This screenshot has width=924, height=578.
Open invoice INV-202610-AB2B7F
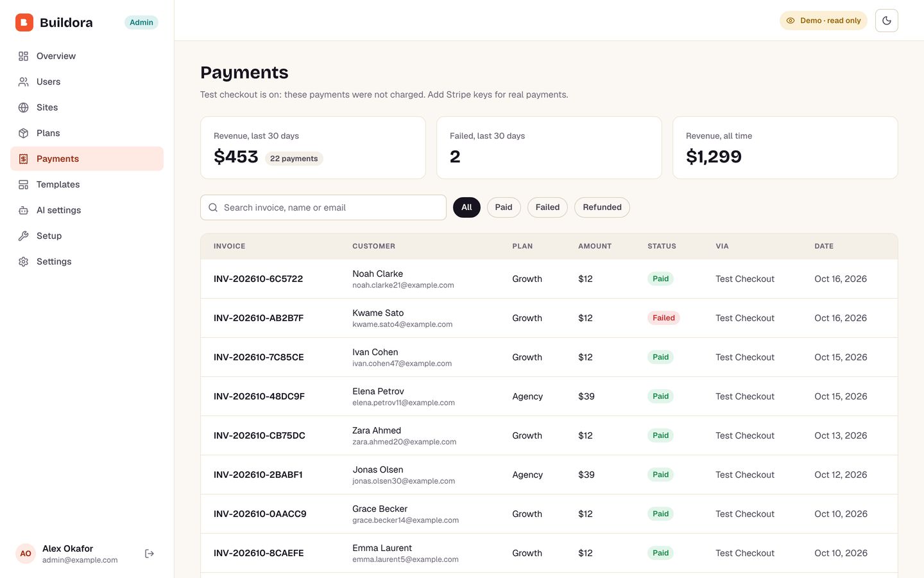tap(259, 318)
